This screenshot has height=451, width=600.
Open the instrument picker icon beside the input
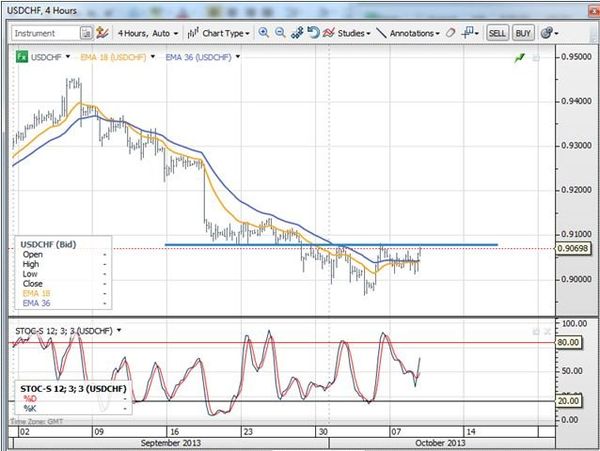(x=86, y=33)
